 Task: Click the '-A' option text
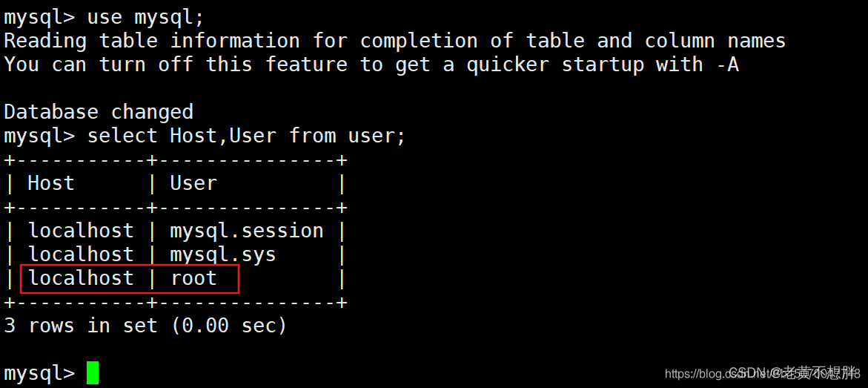tap(727, 65)
